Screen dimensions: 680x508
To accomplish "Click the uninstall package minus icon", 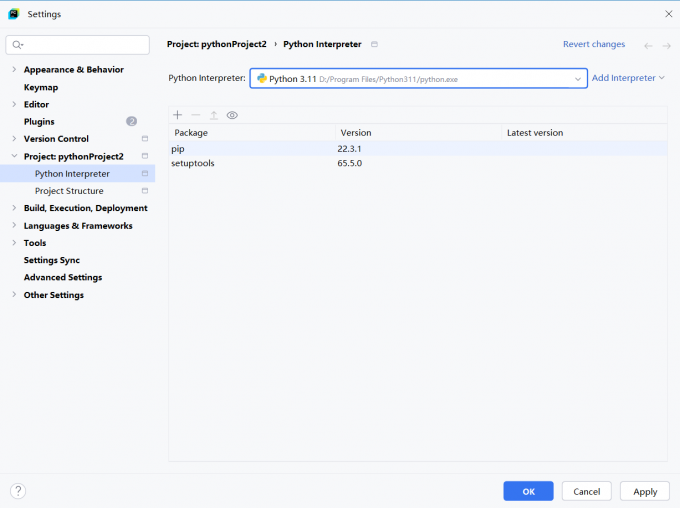I will click(196, 115).
